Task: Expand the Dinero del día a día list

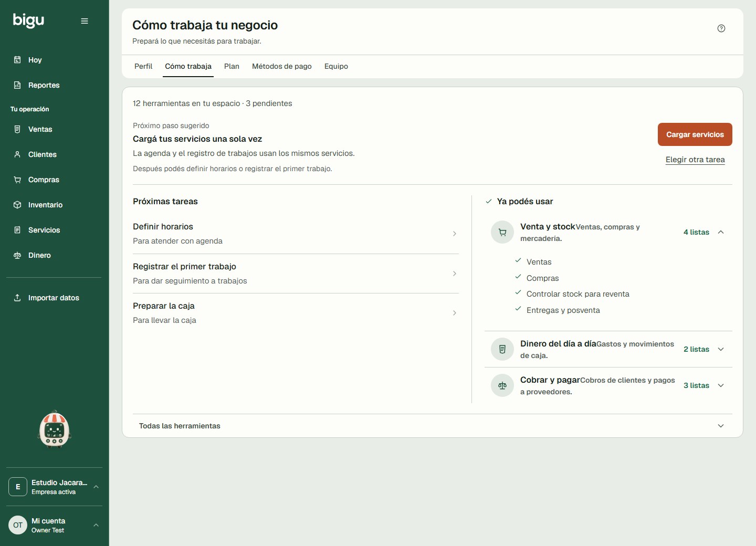Action: [x=721, y=349]
